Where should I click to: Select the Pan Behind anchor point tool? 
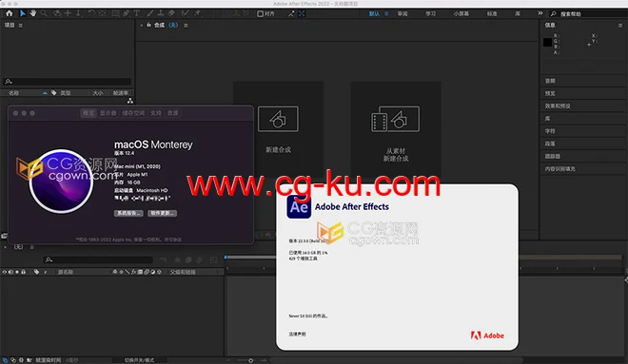(x=102, y=13)
